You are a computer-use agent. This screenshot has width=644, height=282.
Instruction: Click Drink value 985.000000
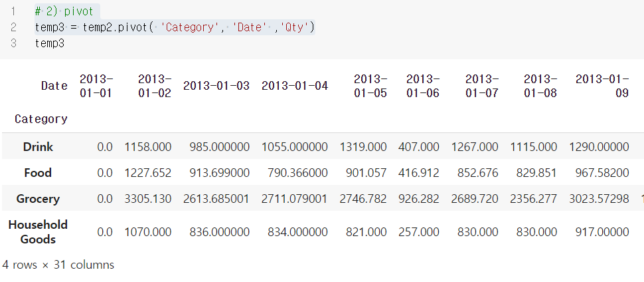tap(219, 147)
